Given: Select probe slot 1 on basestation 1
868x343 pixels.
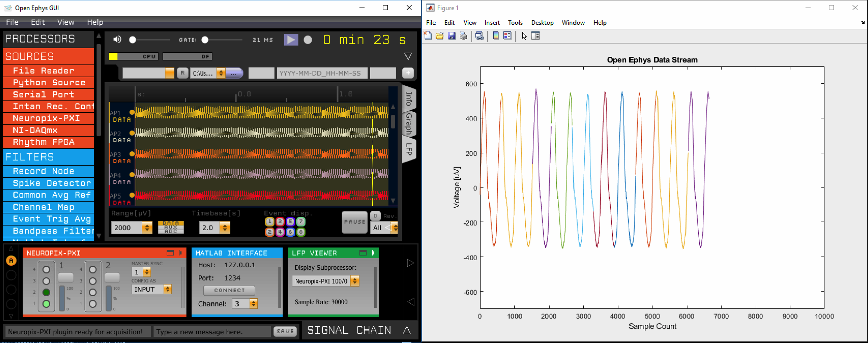Looking at the screenshot, I should pos(46,304).
